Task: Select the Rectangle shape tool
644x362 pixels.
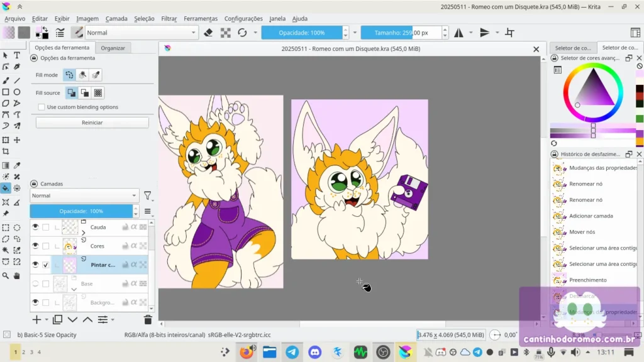Action: [6, 92]
